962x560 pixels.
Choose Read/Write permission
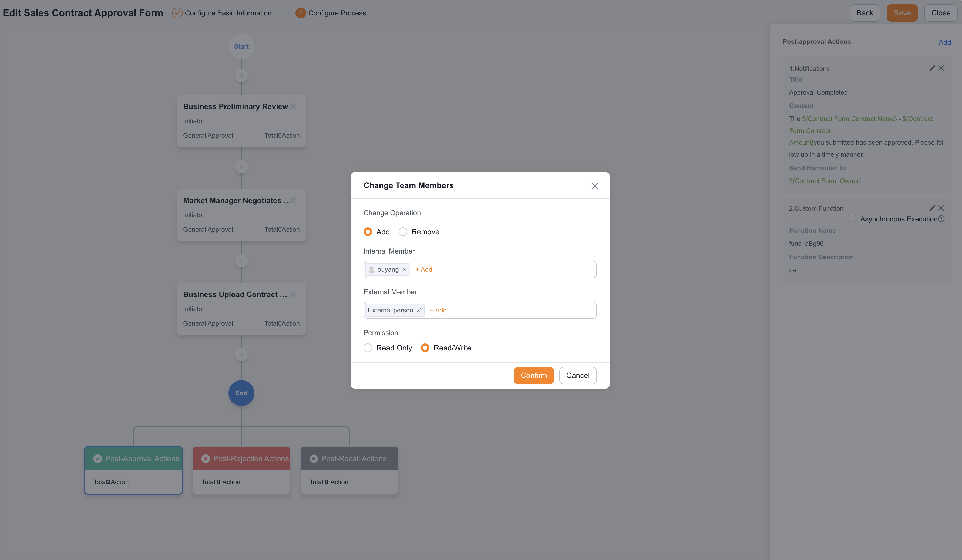click(425, 348)
